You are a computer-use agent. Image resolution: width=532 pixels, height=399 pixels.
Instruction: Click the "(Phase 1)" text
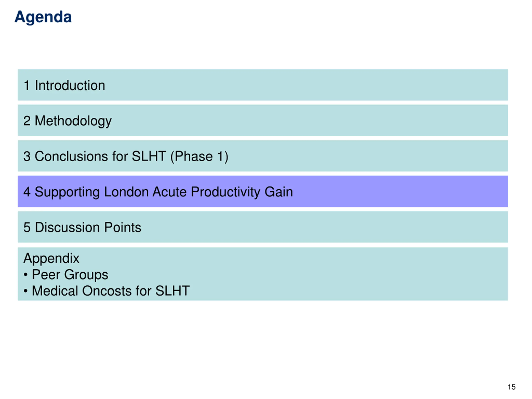(199, 156)
